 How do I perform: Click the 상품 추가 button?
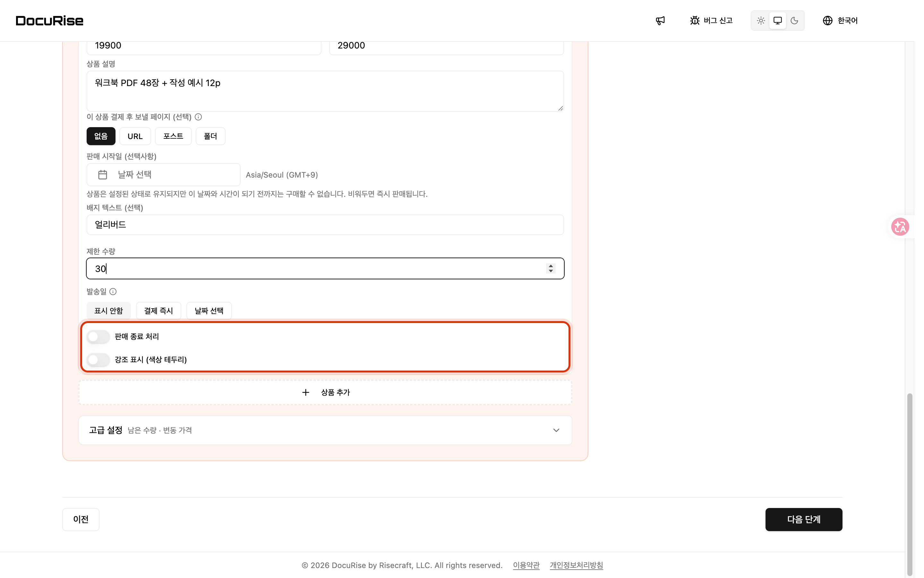pos(325,393)
